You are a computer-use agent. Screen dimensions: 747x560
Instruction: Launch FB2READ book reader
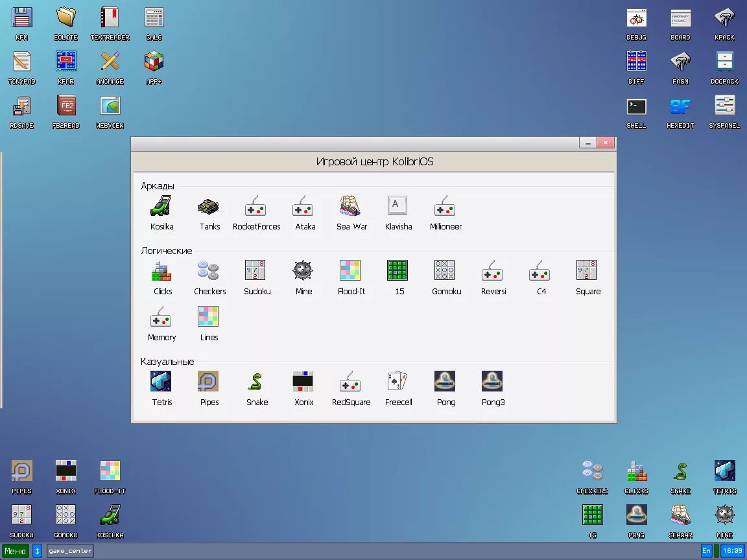tap(65, 112)
